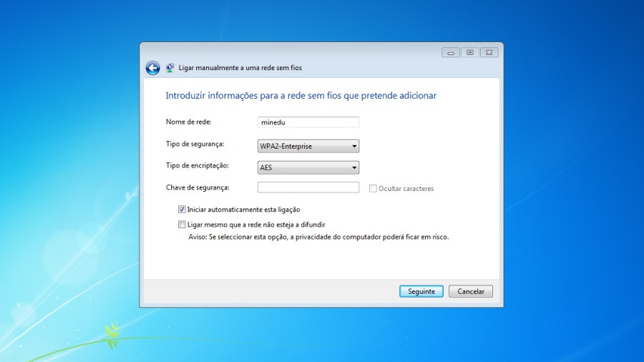Screen dimensions: 644x362
Task: Tick "Ligar mesmo que a rede não esteja a difundir"
Action: 182,224
